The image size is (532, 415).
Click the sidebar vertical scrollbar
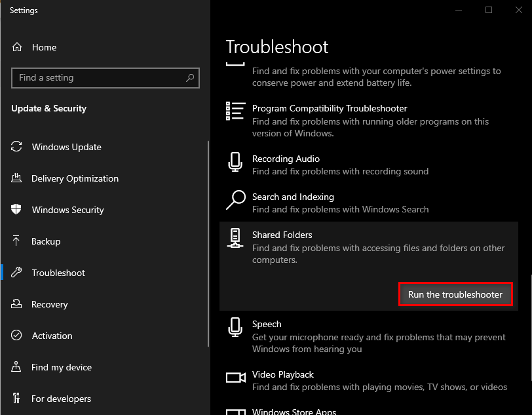tap(208, 243)
